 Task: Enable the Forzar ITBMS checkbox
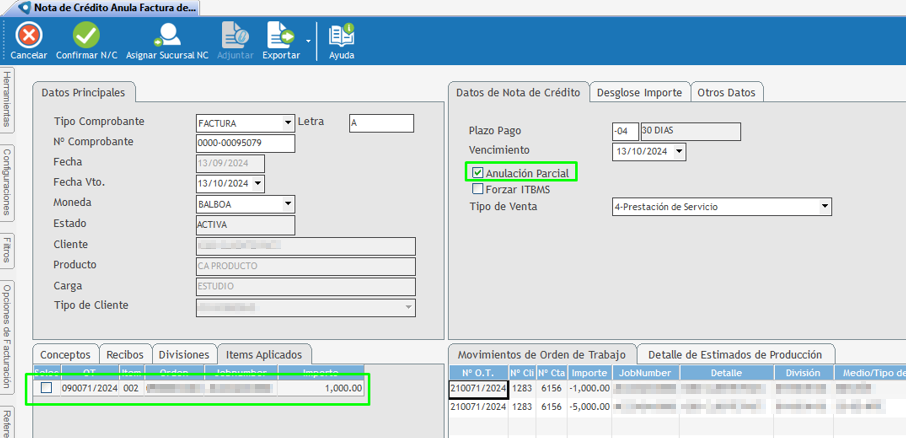coord(478,189)
